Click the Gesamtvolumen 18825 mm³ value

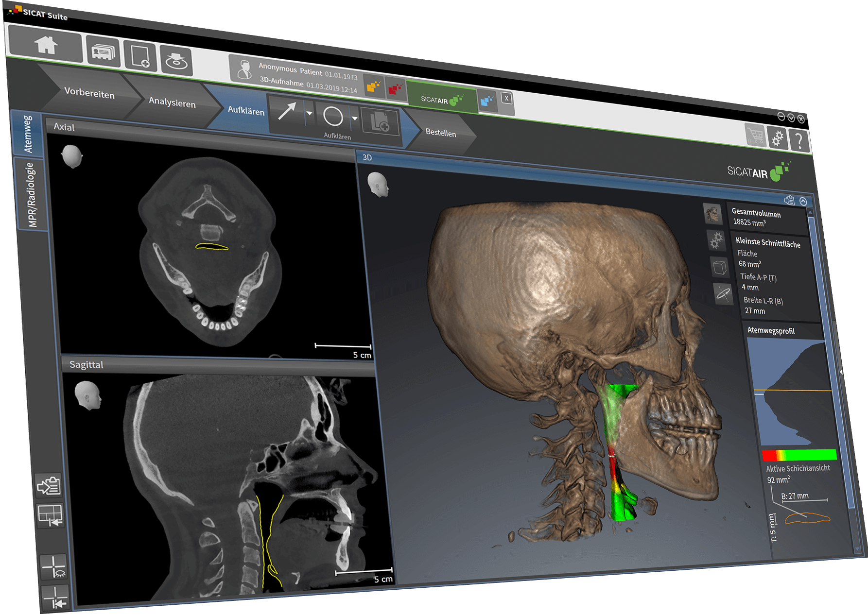[749, 222]
